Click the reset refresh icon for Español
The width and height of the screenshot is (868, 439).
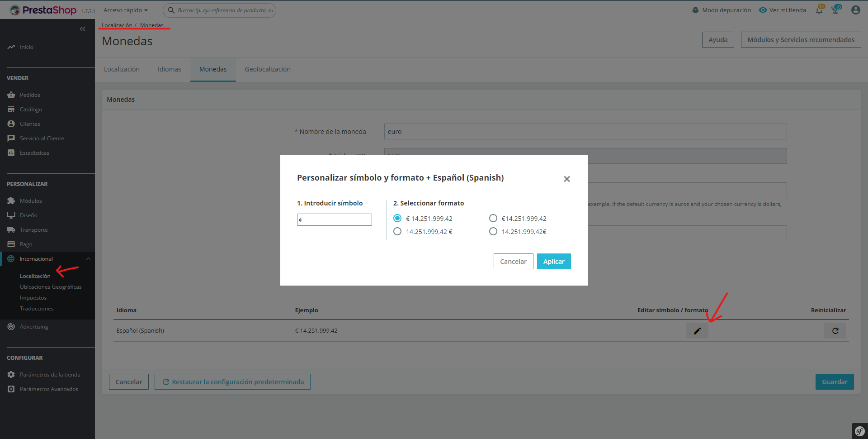835,331
